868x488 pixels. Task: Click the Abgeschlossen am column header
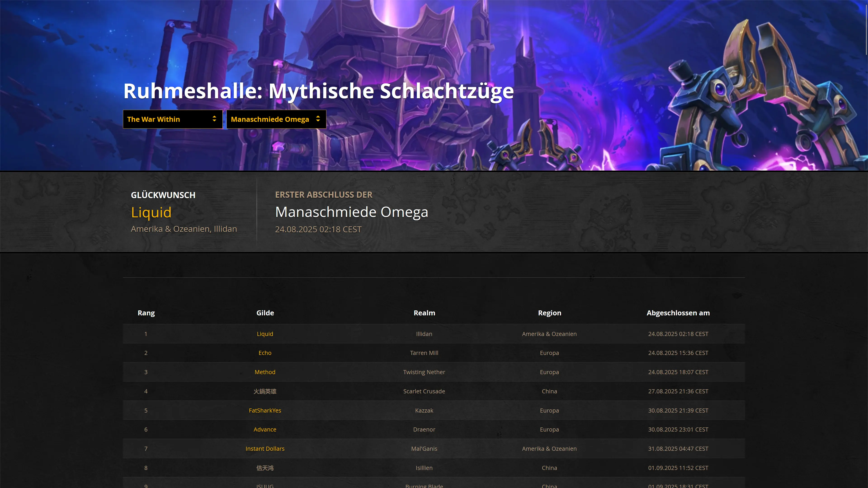click(x=678, y=313)
